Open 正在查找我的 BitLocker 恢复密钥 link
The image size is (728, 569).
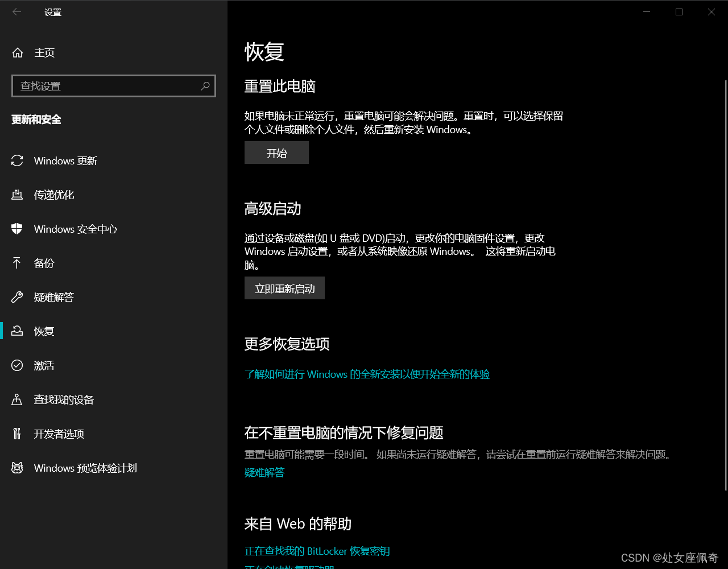click(x=317, y=551)
